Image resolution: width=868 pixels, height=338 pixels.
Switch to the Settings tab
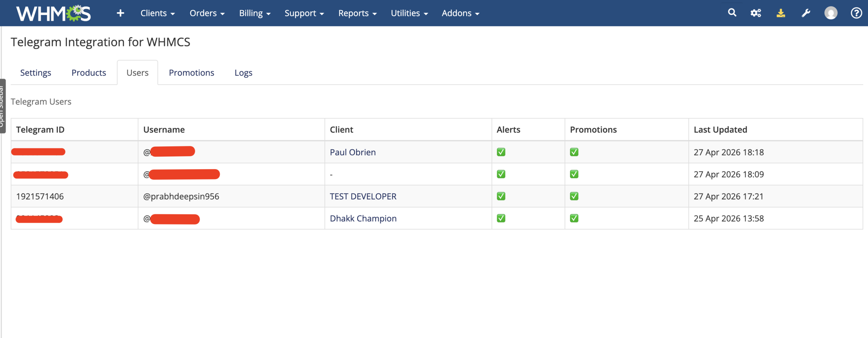pyautogui.click(x=36, y=73)
